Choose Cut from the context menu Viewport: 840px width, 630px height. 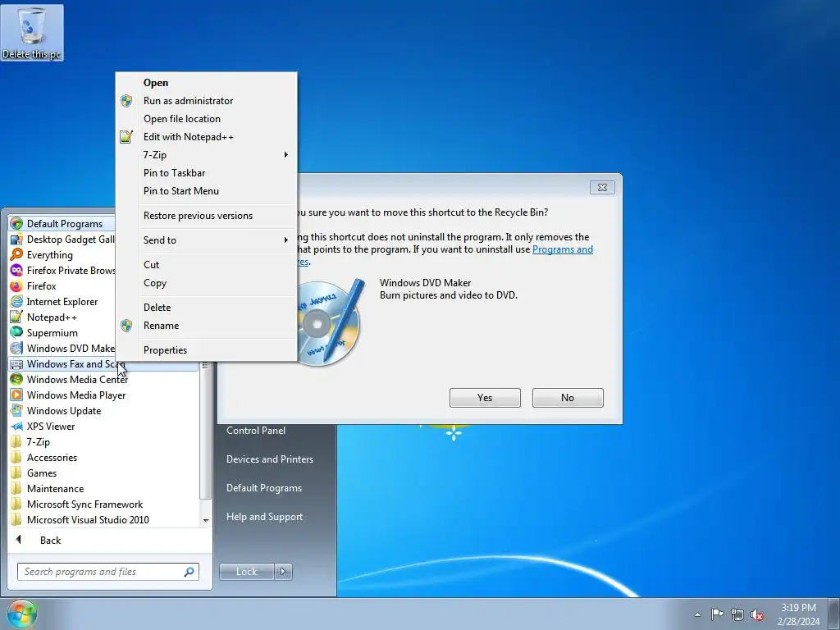coord(206,265)
